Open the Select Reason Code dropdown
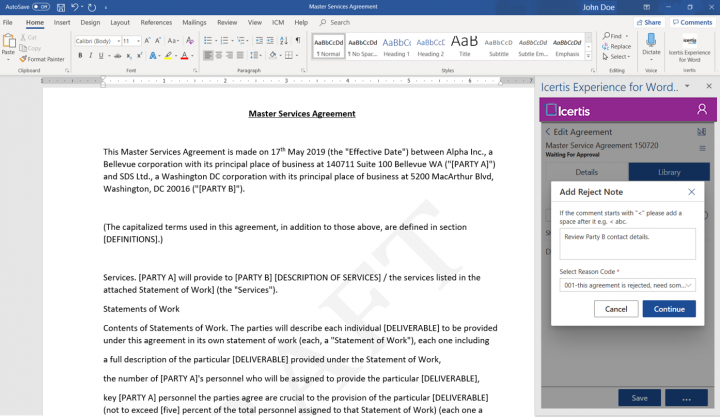The width and height of the screenshot is (720, 418). click(627, 285)
